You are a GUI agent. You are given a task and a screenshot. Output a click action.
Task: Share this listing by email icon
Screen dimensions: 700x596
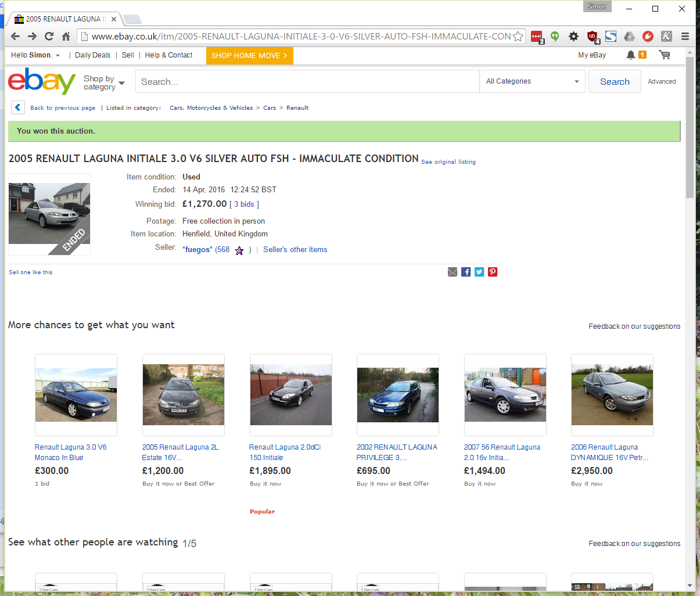click(453, 272)
